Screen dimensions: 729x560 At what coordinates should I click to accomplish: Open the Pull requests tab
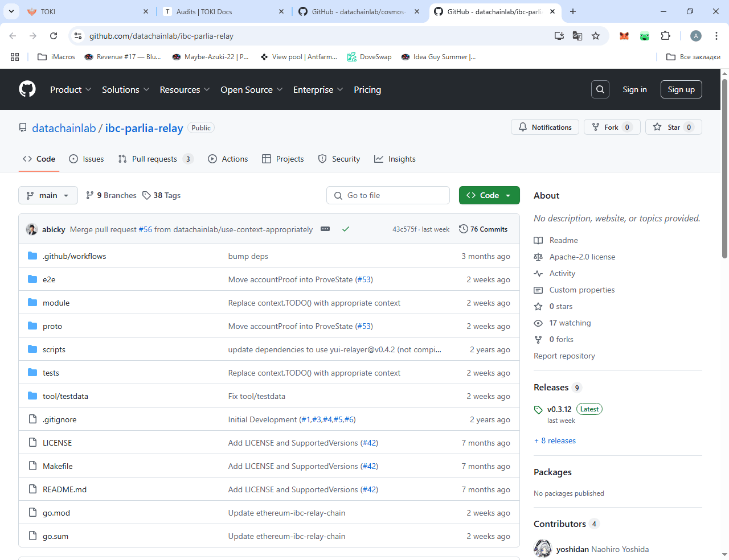tap(155, 159)
